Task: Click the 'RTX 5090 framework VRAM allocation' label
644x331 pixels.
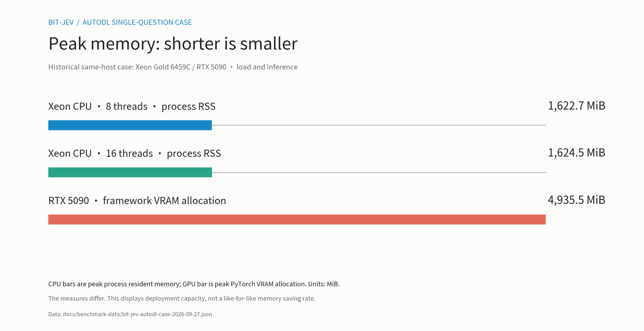Action: tap(137, 201)
